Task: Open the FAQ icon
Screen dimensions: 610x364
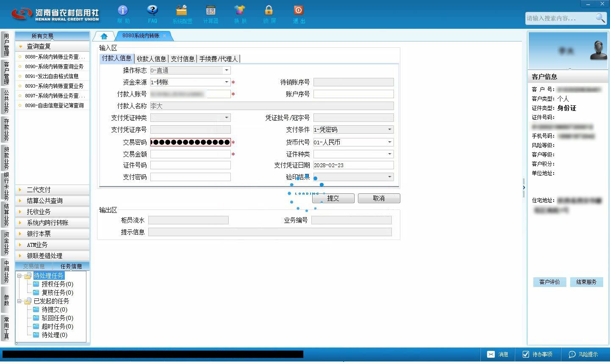Action: click(152, 14)
